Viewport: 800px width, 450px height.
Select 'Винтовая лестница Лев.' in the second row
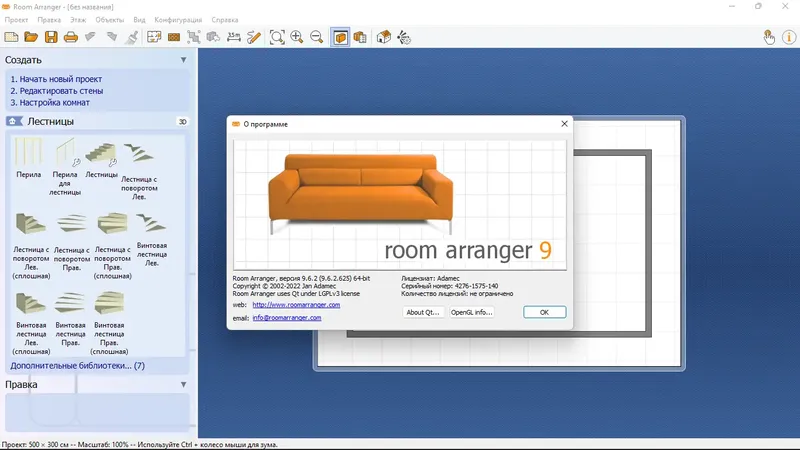click(x=152, y=239)
